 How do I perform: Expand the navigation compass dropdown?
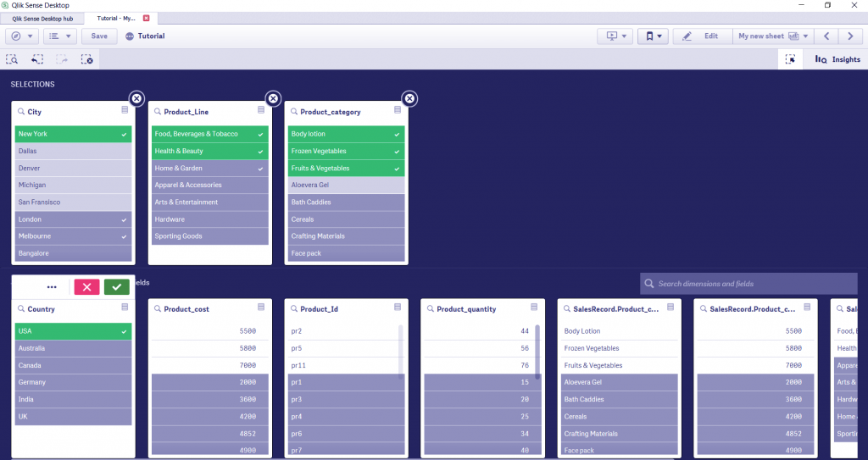[22, 36]
